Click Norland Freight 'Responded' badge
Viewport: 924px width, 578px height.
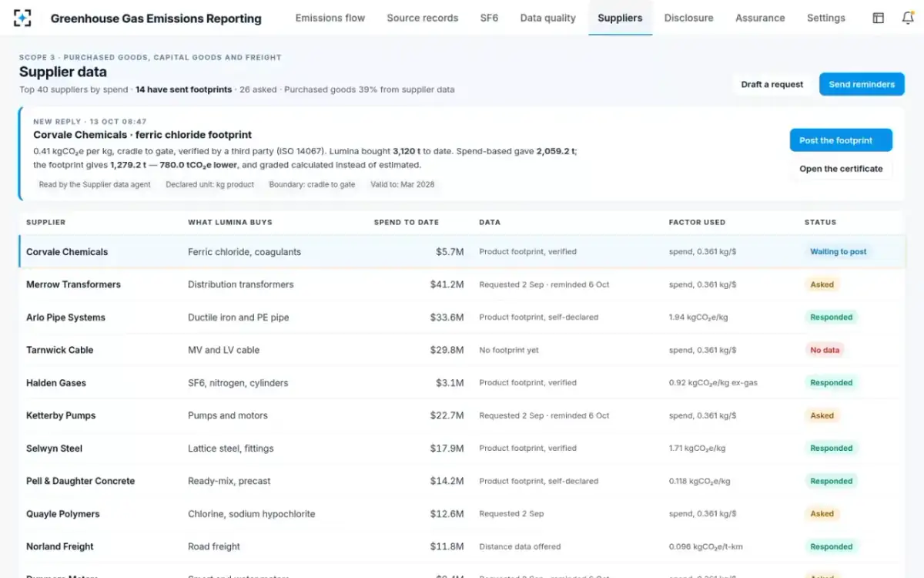(832, 546)
